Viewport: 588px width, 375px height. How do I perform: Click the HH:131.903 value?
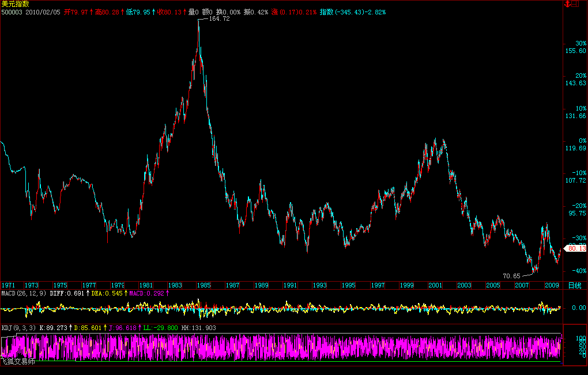pos(199,328)
